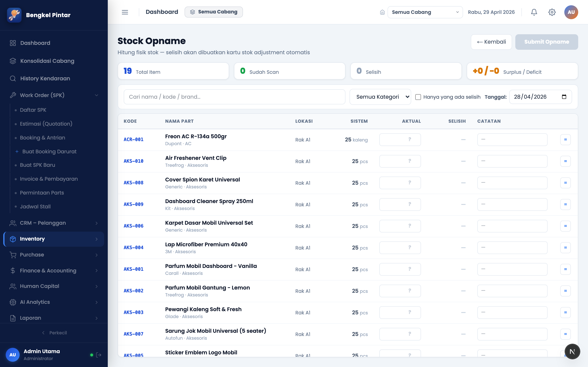The image size is (588, 367).
Task: Click the AU user avatar in the header
Action: point(571,12)
